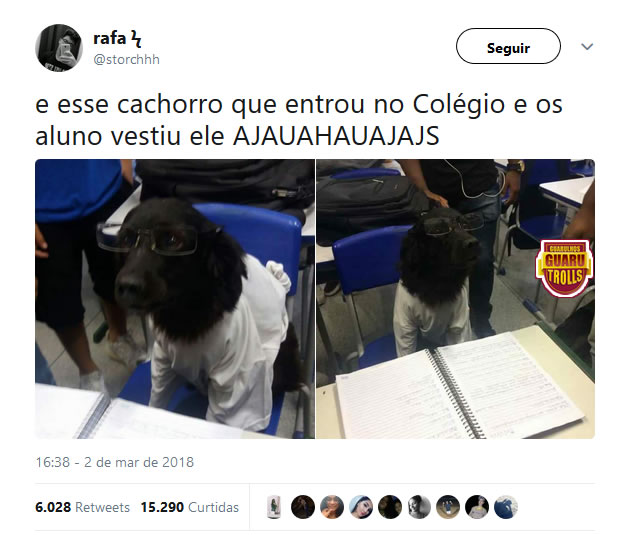Image resolution: width=624 pixels, height=535 pixels.
Task: Open fifth liker's dark brown avatar
Action: [390, 507]
